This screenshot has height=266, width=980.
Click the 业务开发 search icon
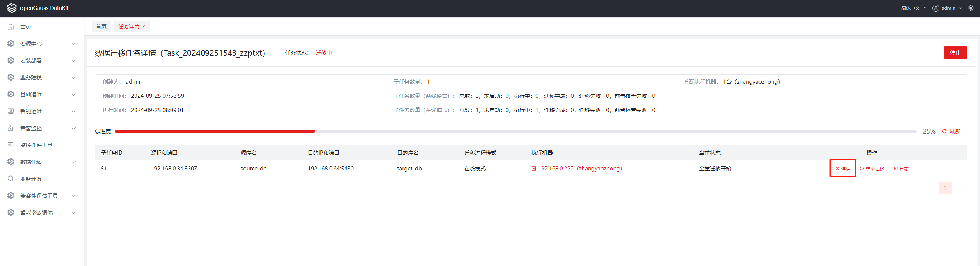11,179
